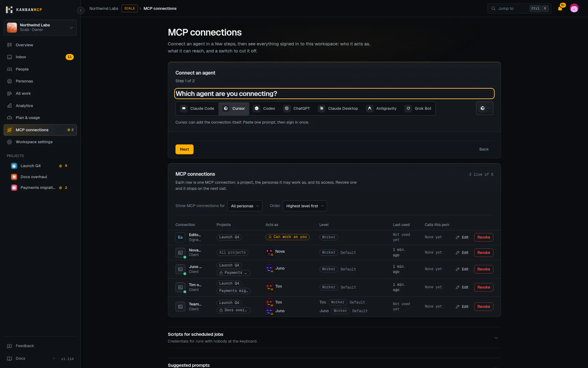Viewport: 588px width, 368px height.
Task: Click the Payments migration project icon
Action: 14,188
